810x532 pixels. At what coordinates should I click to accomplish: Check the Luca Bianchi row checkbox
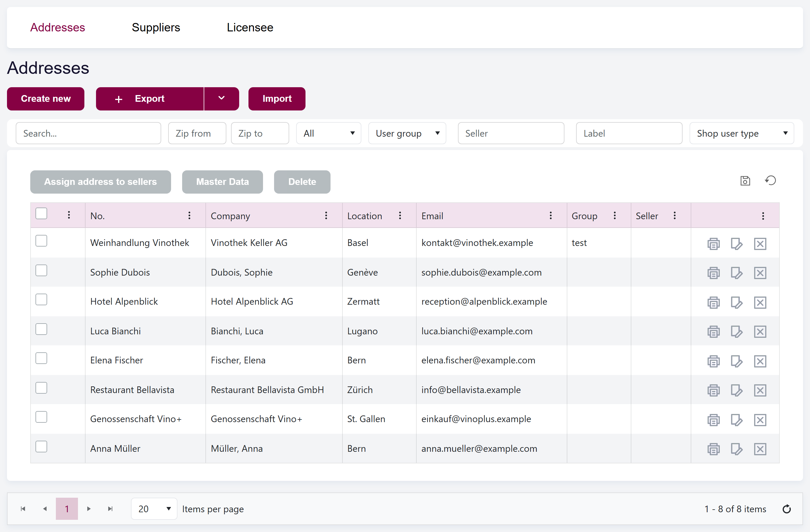click(x=41, y=329)
